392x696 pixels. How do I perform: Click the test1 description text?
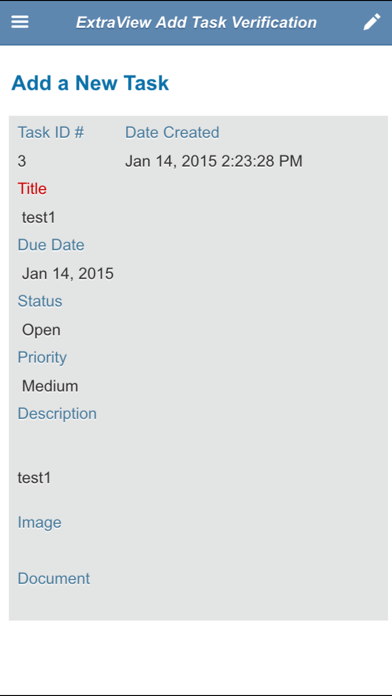(34, 478)
